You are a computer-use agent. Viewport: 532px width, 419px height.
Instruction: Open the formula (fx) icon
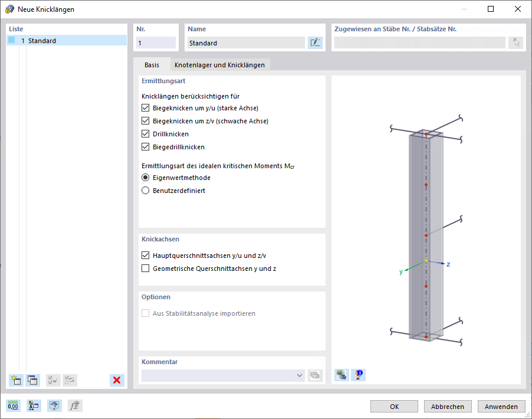(x=75, y=405)
